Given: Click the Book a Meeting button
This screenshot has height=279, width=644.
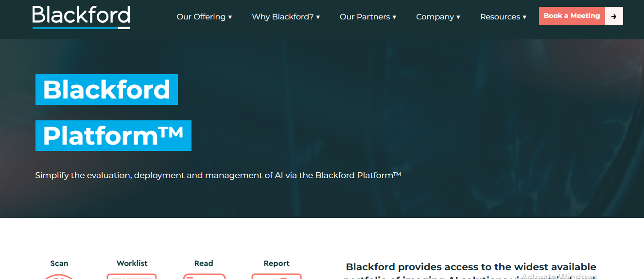Looking at the screenshot, I should coord(572,16).
